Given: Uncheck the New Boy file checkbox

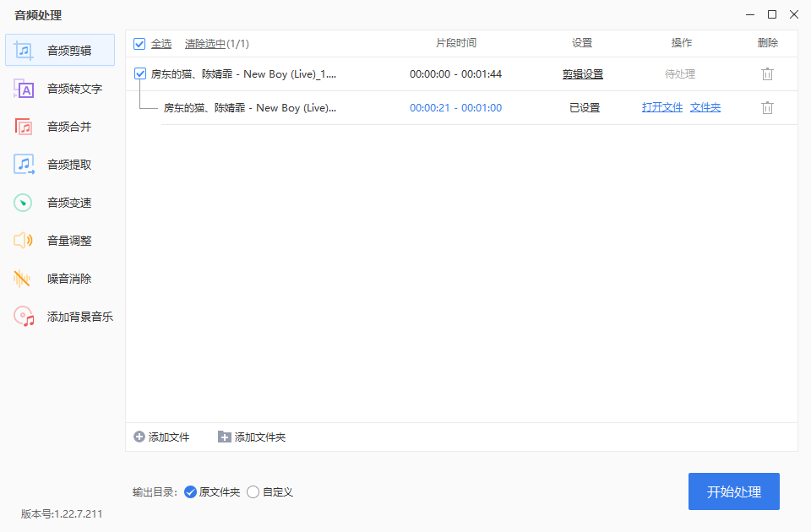Looking at the screenshot, I should point(139,73).
